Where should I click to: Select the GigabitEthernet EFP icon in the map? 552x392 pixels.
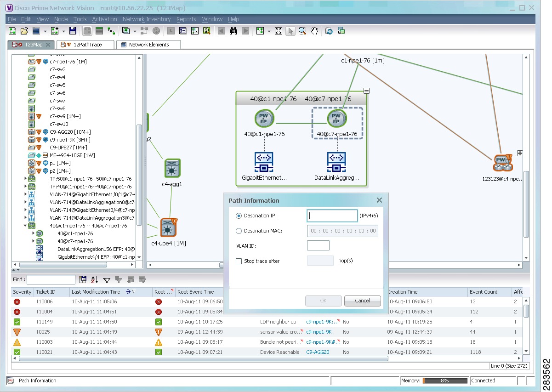click(264, 162)
